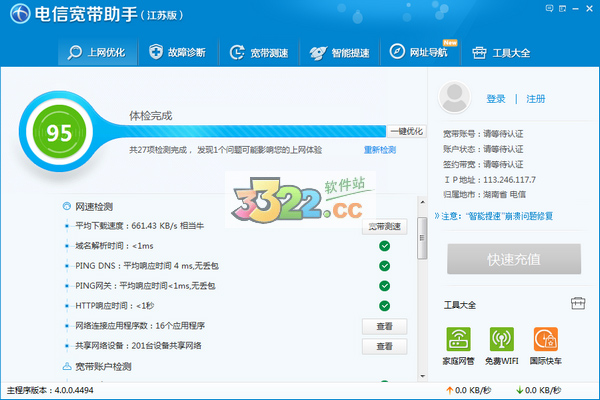Click the 网速检测 section heading
The height and width of the screenshot is (400, 600).
pos(94,207)
